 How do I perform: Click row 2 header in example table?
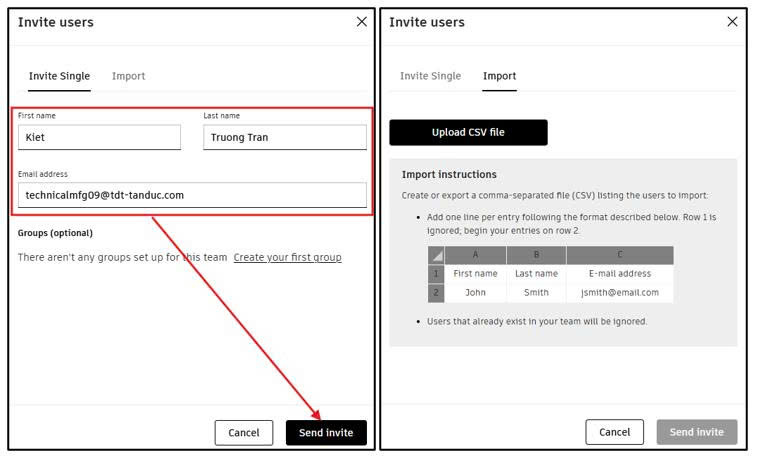tap(436, 293)
